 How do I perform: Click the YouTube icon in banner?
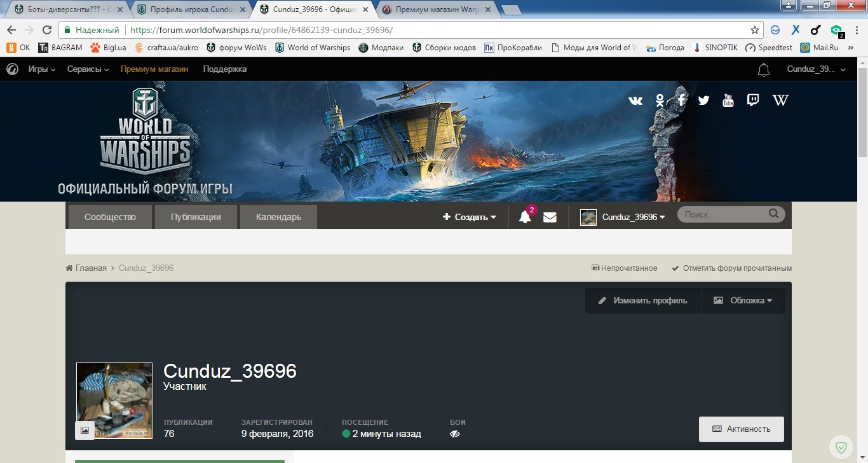pyautogui.click(x=728, y=100)
